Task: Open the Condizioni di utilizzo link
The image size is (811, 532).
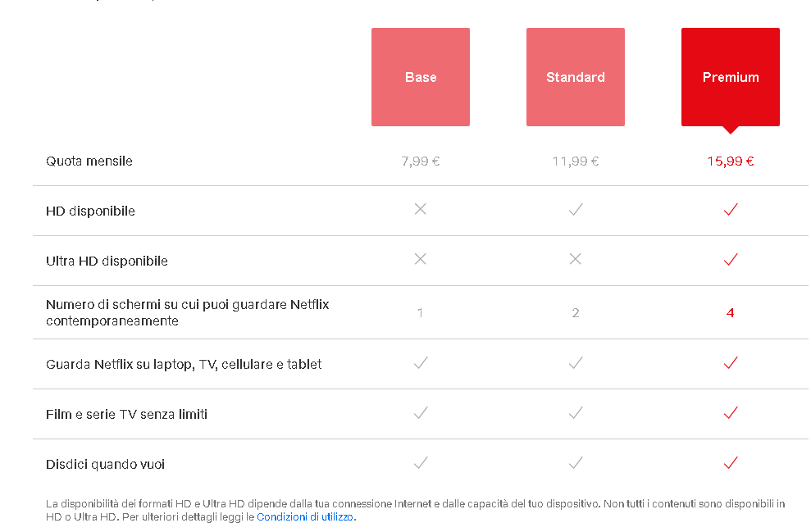Action: click(x=305, y=516)
